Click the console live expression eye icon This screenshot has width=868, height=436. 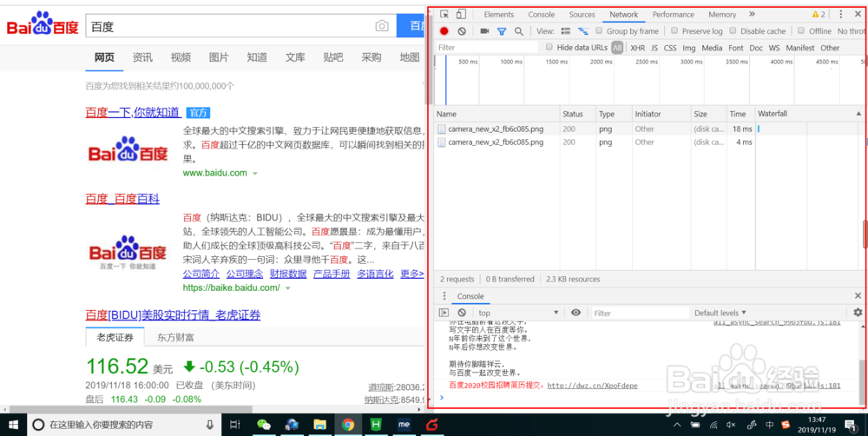(x=575, y=313)
